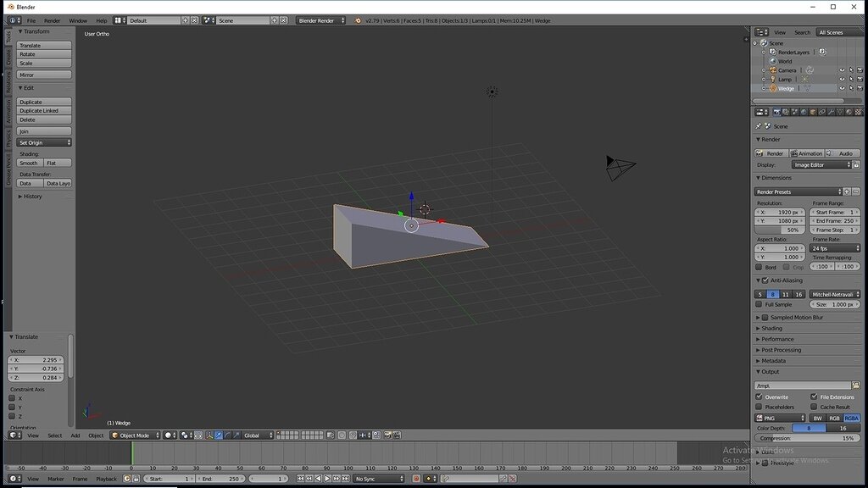Open the Render properties tab
The height and width of the screenshot is (488, 868).
[x=776, y=111]
